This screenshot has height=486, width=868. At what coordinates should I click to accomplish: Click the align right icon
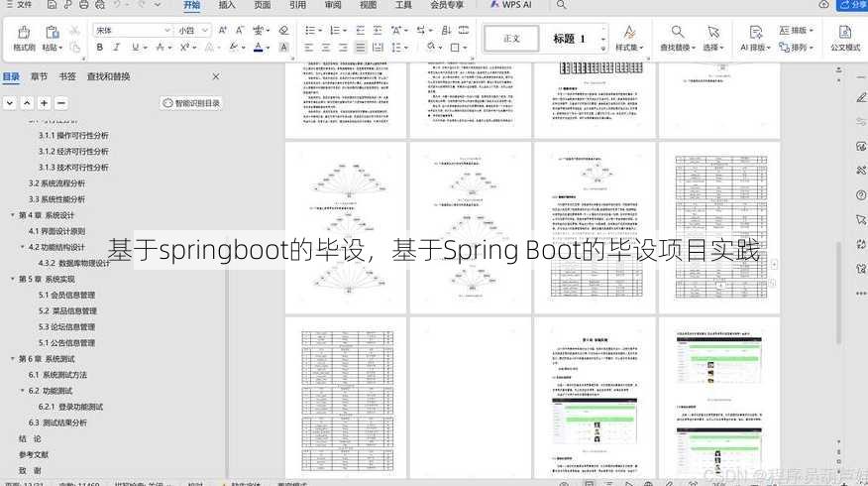pyautogui.click(x=343, y=48)
